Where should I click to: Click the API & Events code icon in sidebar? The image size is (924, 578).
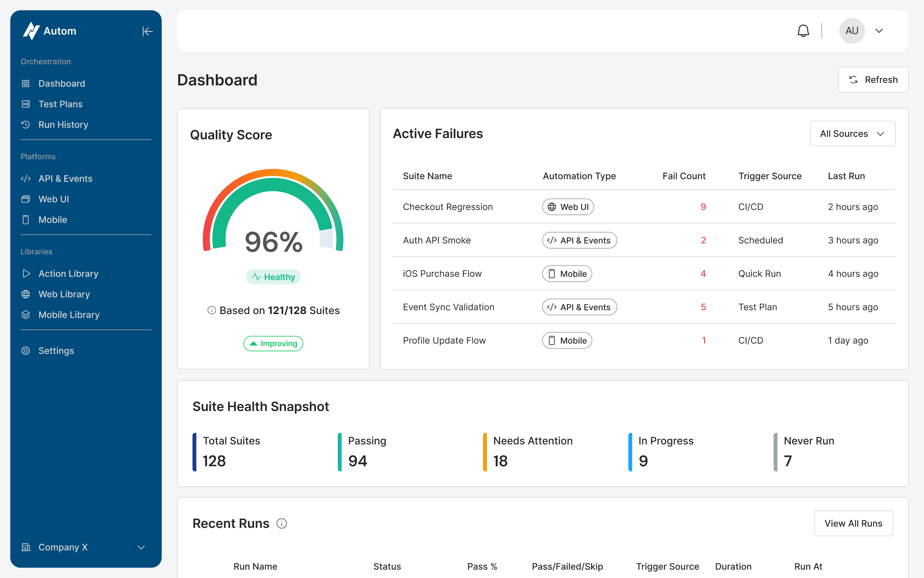coord(25,179)
